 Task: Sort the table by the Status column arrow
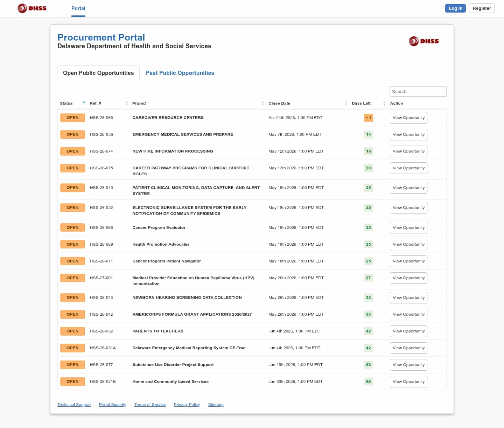click(x=84, y=103)
